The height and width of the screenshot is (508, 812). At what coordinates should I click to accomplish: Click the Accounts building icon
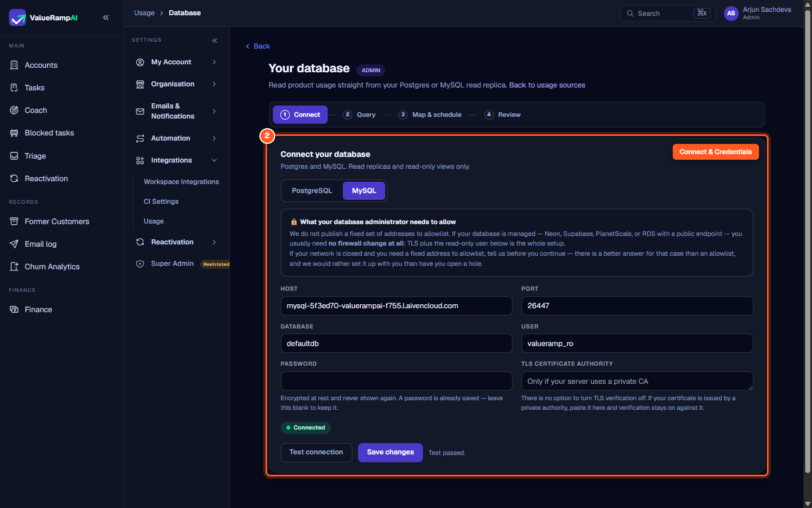click(x=14, y=65)
